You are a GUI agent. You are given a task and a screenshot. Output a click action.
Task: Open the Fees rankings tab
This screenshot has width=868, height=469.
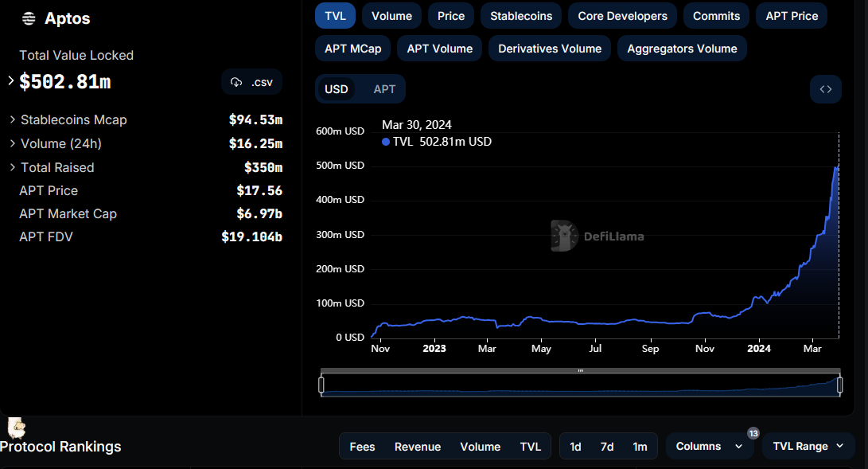click(362, 446)
